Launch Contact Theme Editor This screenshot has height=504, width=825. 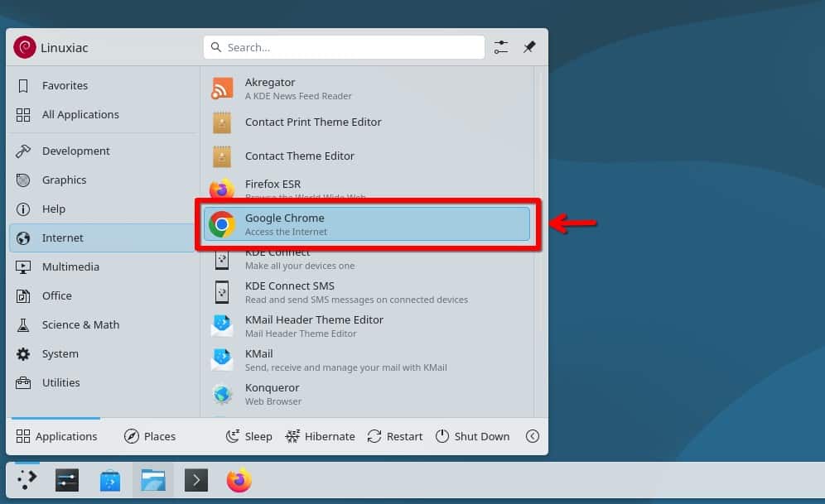click(367, 156)
